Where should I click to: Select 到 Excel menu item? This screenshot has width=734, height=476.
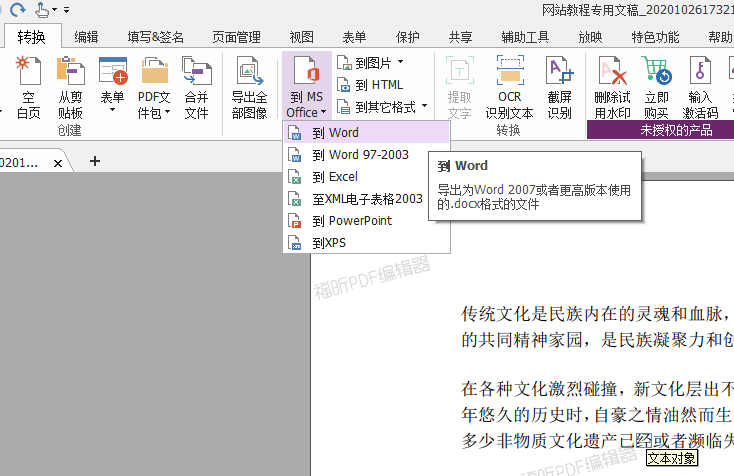tap(367, 176)
